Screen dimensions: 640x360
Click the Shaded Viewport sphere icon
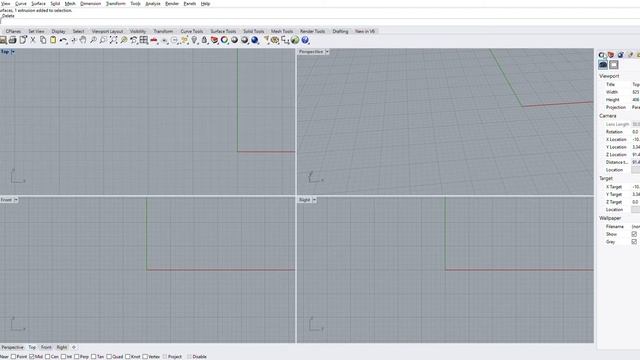click(234, 40)
